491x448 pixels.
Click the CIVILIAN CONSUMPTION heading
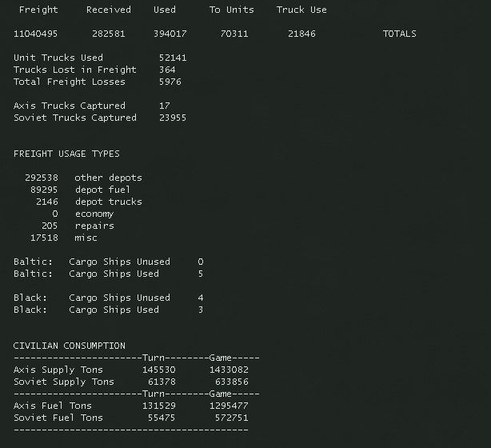[70, 346]
